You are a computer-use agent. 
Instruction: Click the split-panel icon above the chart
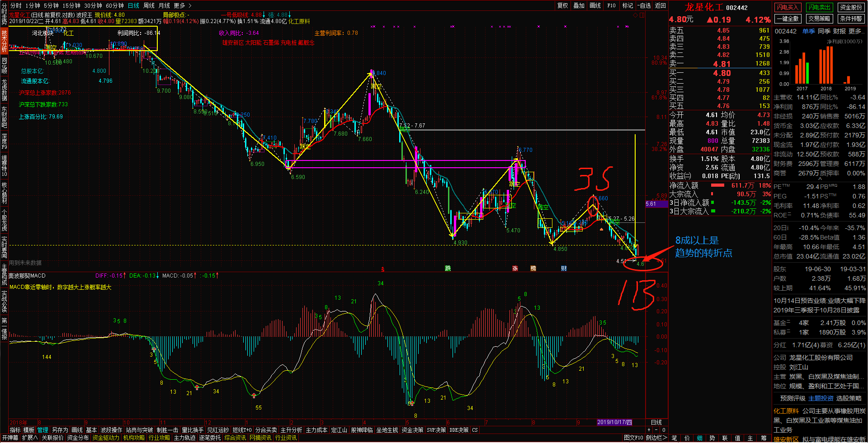click(642, 15)
